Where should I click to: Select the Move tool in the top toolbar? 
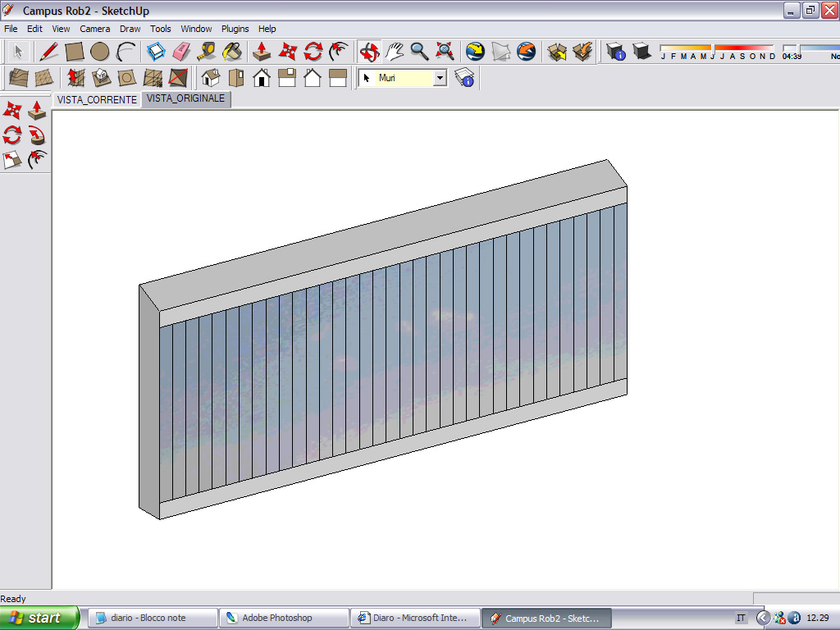coord(288,52)
